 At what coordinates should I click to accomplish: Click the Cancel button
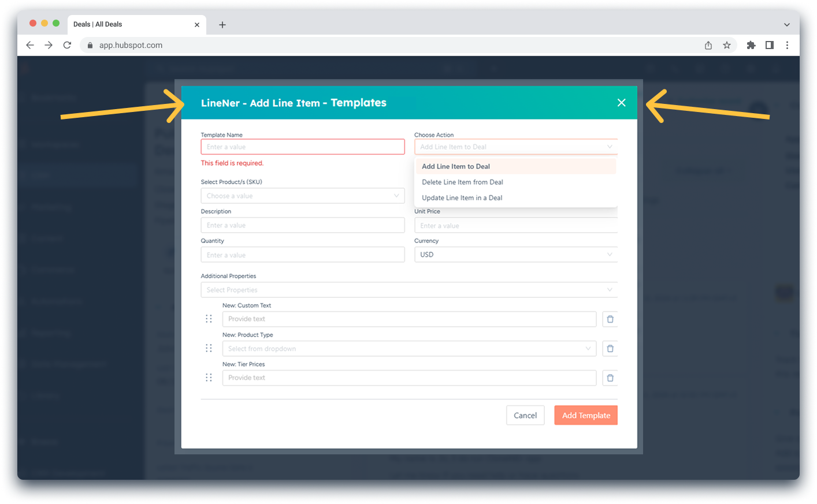point(525,416)
